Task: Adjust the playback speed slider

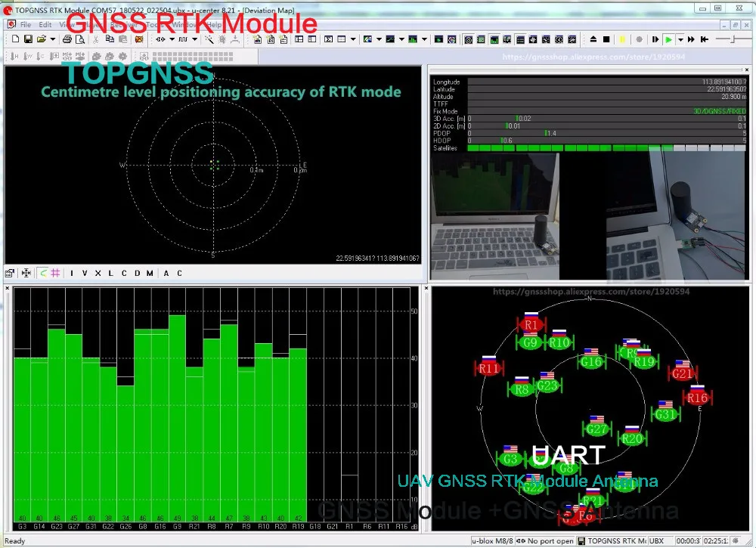Action: point(733,39)
